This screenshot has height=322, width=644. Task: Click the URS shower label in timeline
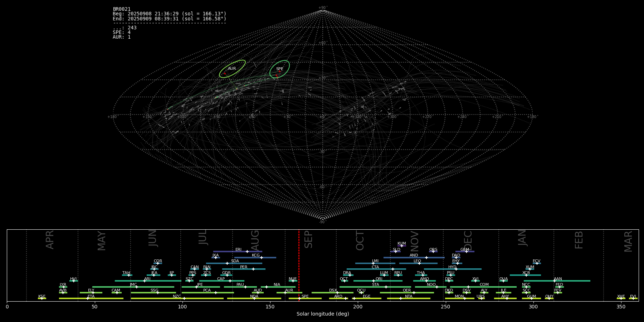pos(480,297)
